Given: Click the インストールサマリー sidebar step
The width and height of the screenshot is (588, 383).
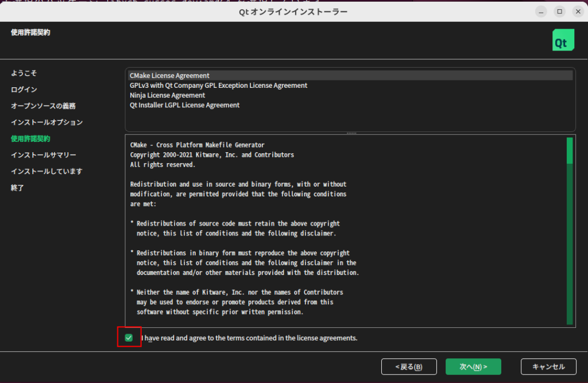Looking at the screenshot, I should click(x=43, y=155).
